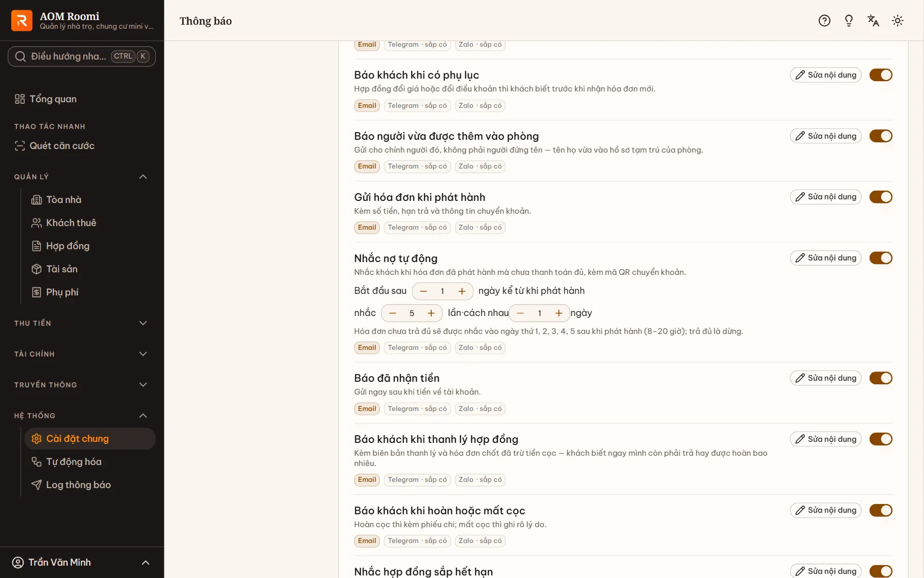This screenshot has width=924, height=578.
Task: Click the Cài đặt chung gear icon
Action: (x=36, y=439)
